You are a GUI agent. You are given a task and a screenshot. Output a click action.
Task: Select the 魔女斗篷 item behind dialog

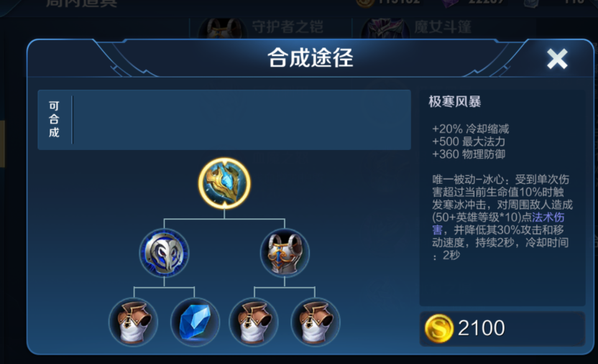(x=416, y=27)
